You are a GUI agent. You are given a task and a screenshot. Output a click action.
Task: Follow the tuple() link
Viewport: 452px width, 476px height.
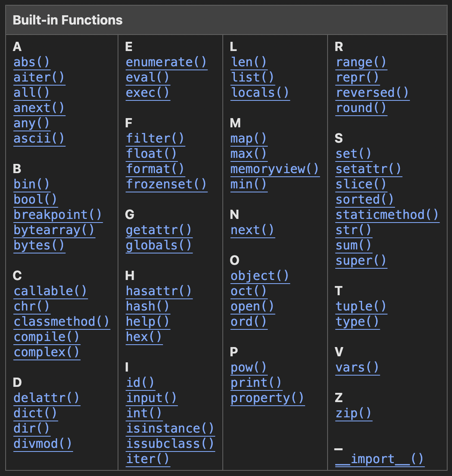coord(361,306)
